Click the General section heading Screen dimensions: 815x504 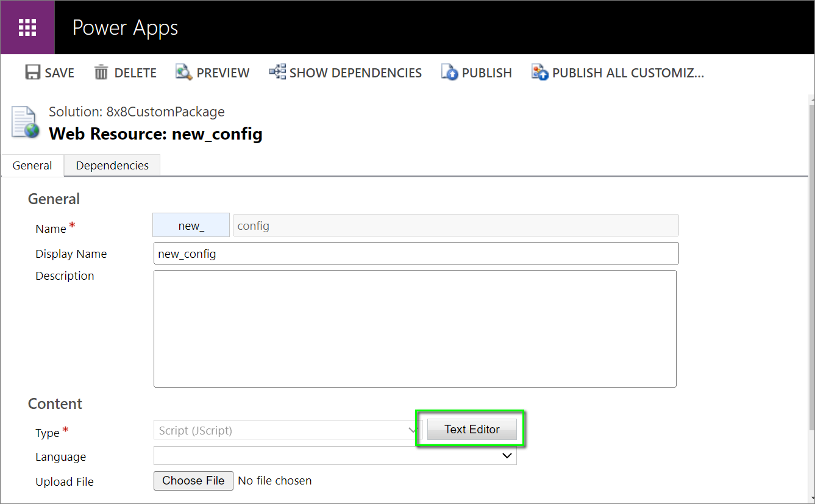click(x=54, y=199)
